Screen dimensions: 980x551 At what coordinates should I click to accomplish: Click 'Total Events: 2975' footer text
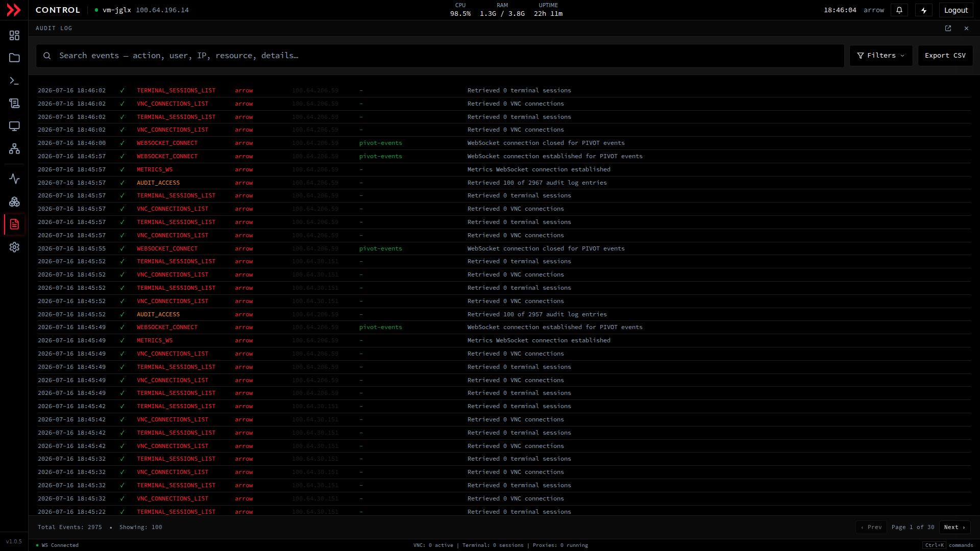(x=70, y=527)
